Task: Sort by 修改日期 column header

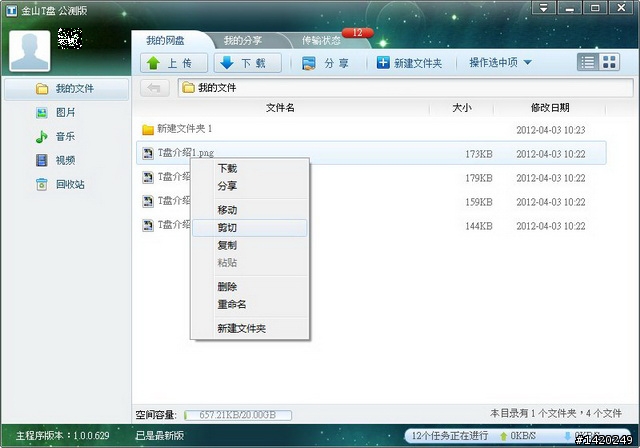Action: (550, 108)
